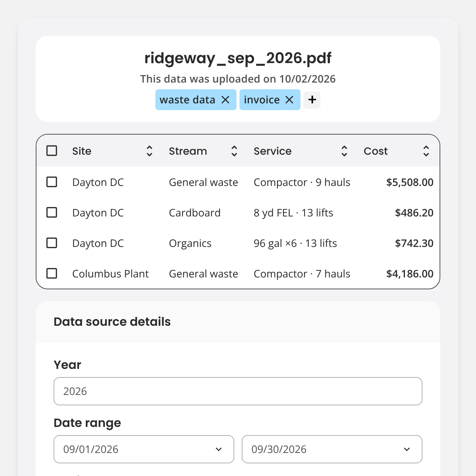Click the $5,508.00 cost cell
This screenshot has width=476, height=476.
click(x=410, y=182)
